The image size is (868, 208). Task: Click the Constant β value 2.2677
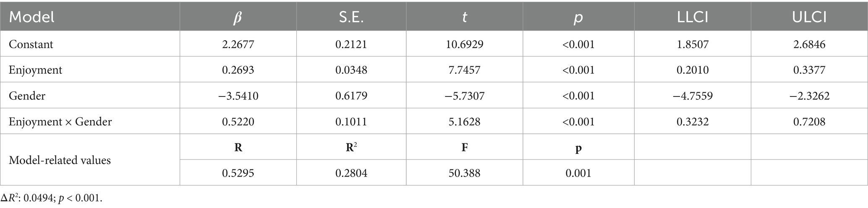tap(238, 44)
